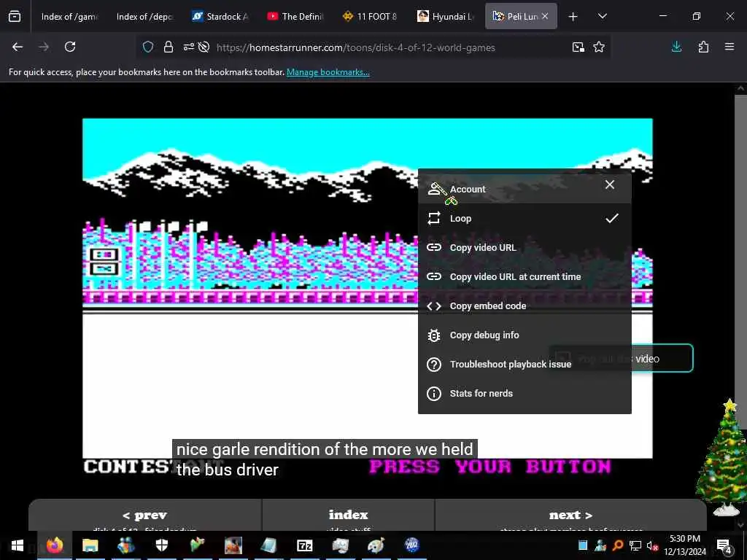This screenshot has width=747, height=560.
Task: Open the 2012 round icon in taskbar
Action: (411, 545)
